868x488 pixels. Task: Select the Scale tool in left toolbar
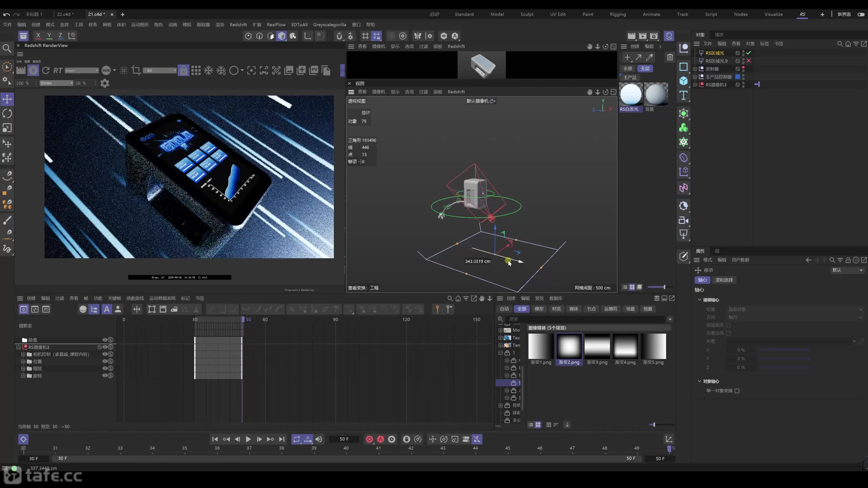7,128
